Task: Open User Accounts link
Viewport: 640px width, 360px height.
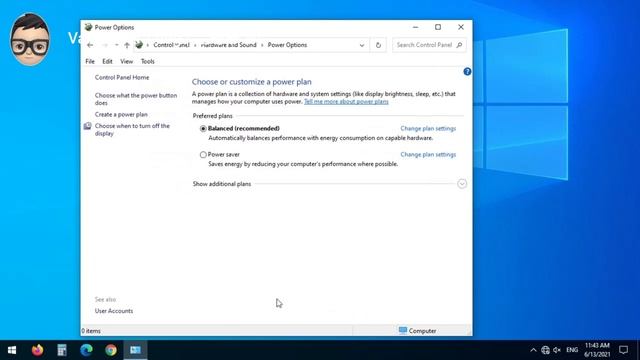Action: (x=114, y=311)
